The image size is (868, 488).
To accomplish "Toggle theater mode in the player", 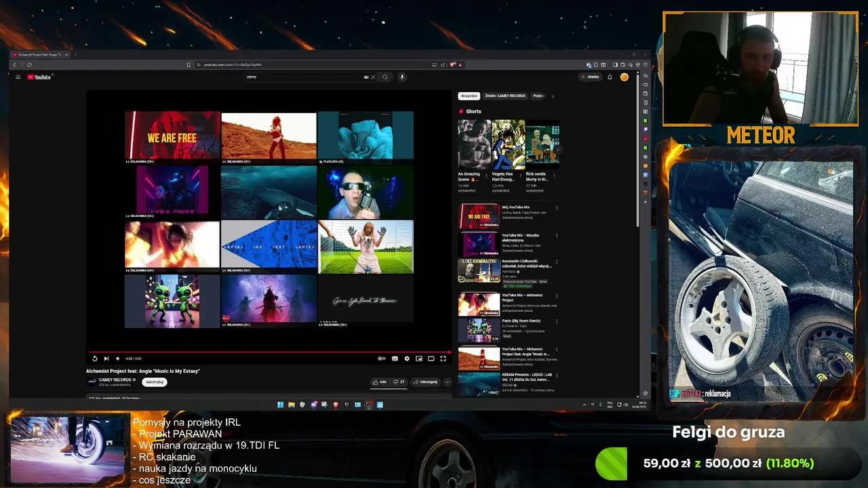I will [431, 359].
